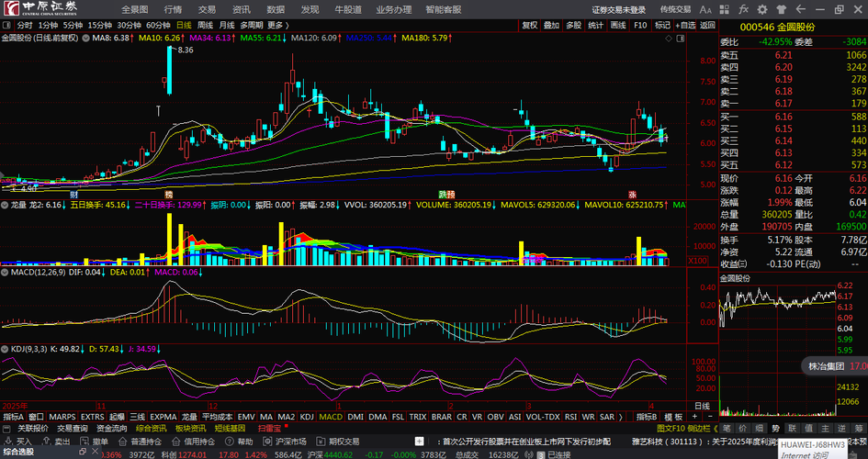Click the 卖出 sell icon
Image resolution: width=868 pixels, height=459 pixels.
(x=45, y=442)
